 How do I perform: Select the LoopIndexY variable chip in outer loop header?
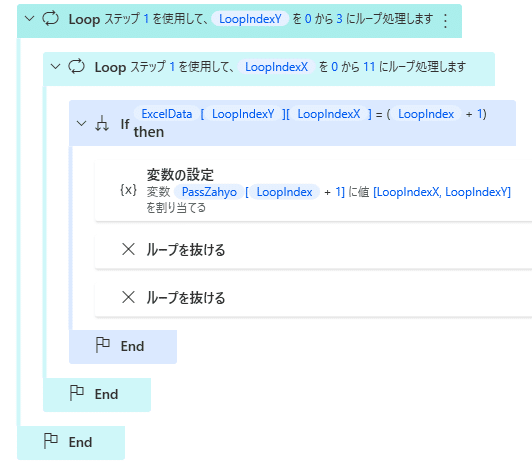(250, 19)
